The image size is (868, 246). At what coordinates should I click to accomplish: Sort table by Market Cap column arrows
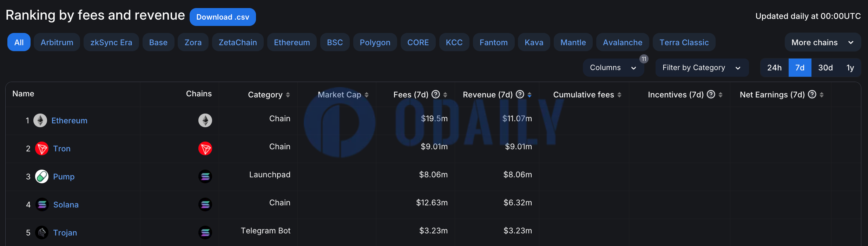[367, 95]
